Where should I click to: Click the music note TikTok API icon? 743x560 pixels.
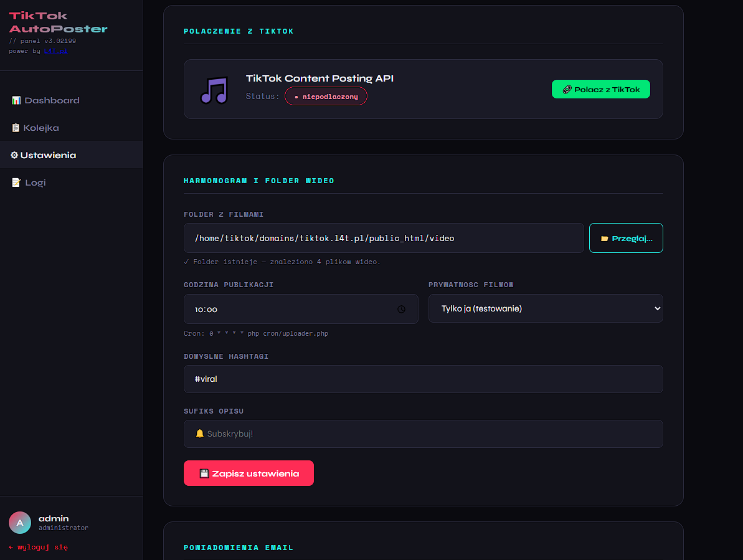[214, 90]
